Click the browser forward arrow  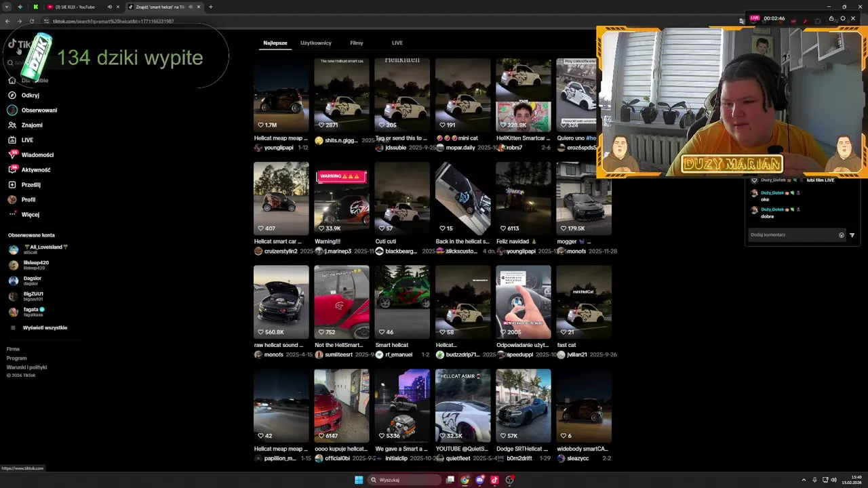[19, 21]
